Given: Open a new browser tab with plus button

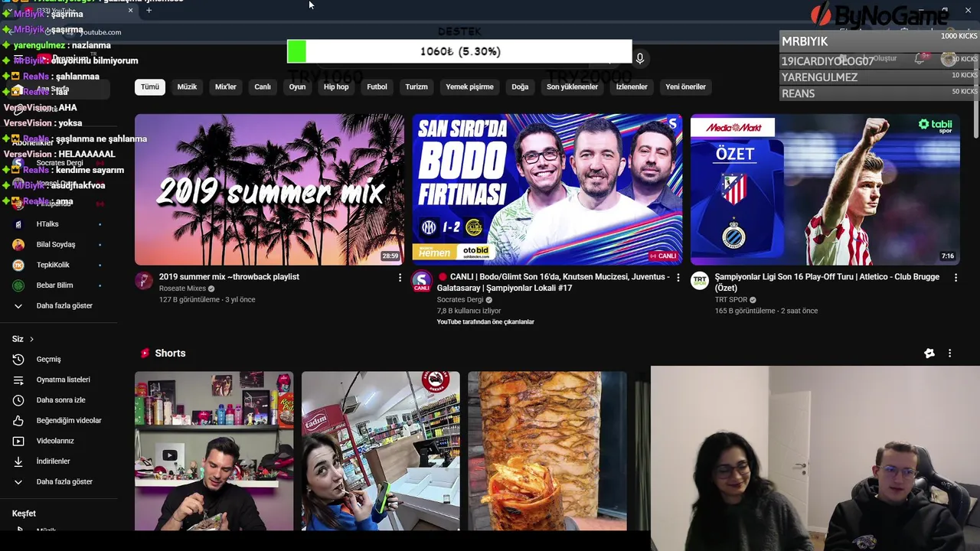Looking at the screenshot, I should 149,10.
